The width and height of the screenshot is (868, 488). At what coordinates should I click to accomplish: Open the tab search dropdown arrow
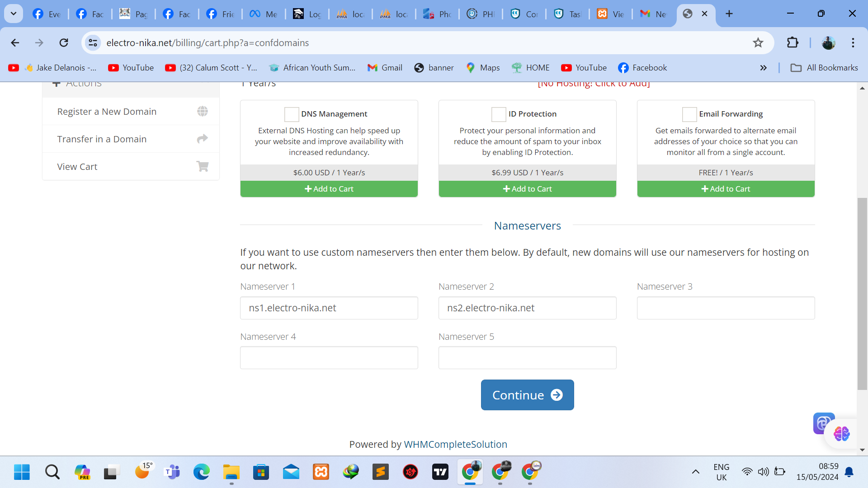pyautogui.click(x=14, y=14)
